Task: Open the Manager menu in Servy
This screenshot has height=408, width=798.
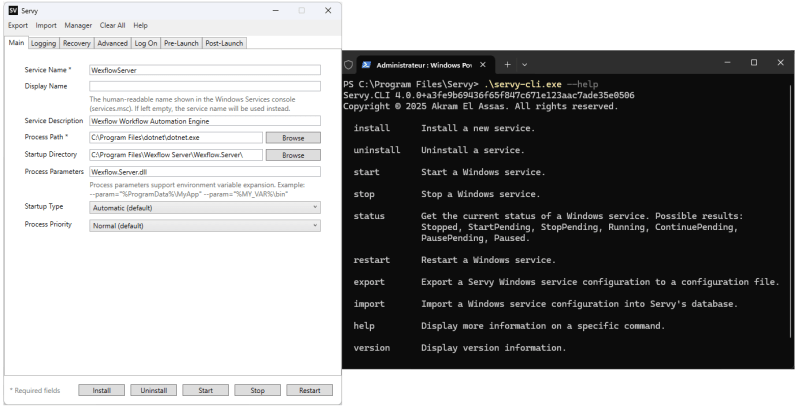Action: click(78, 25)
